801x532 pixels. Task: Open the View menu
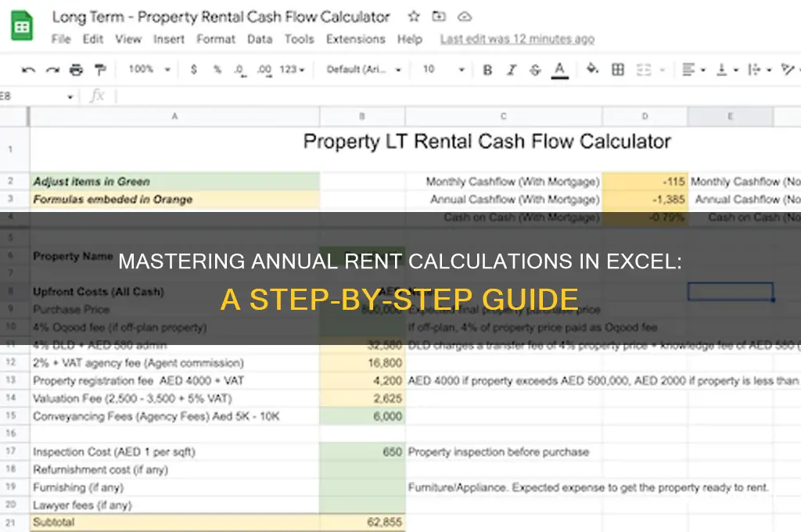[x=128, y=39]
